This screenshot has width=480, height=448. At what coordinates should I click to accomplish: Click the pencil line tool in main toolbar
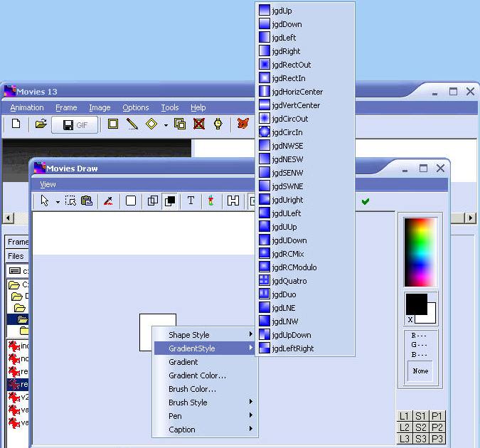pyautogui.click(x=132, y=124)
